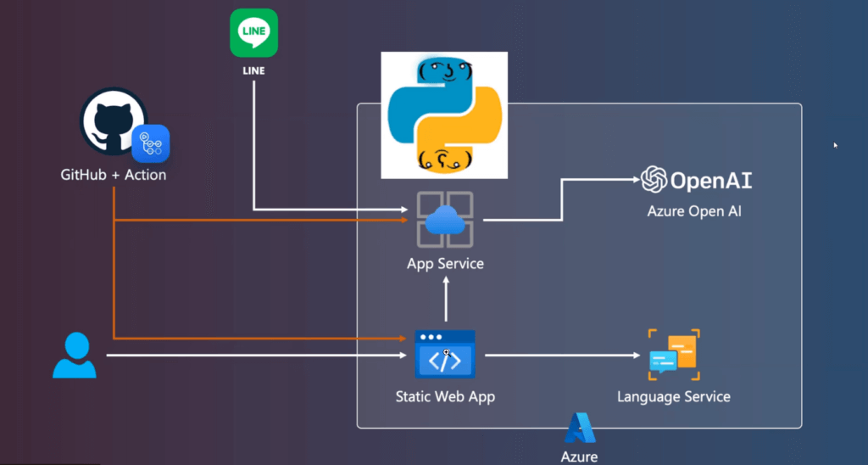
Task: Click the OpenAI logo
Action: (696, 180)
